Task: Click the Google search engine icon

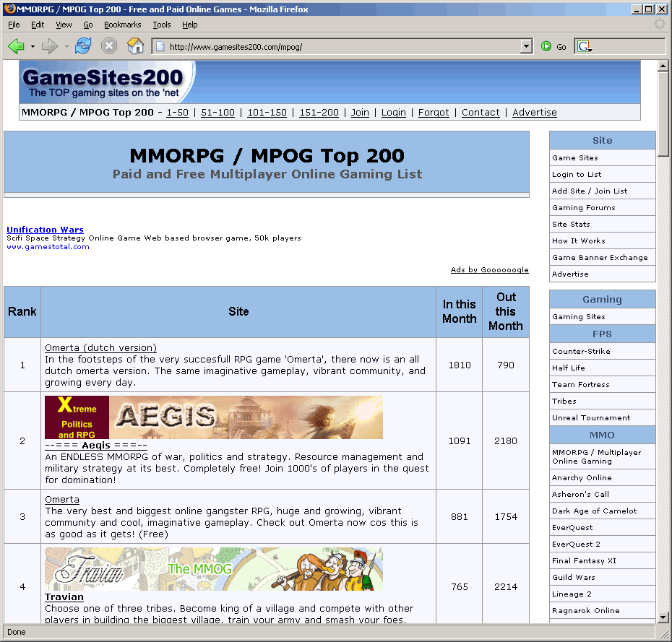Action: [x=585, y=46]
